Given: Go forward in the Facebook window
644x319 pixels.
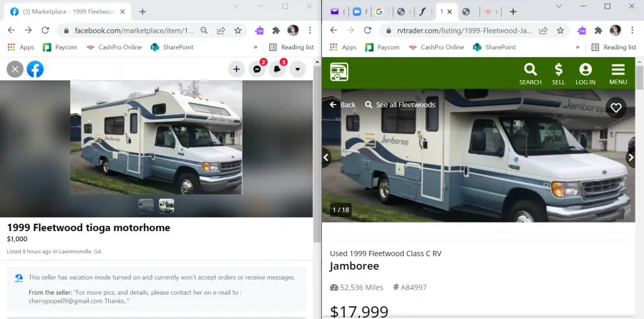Looking at the screenshot, I should click(x=28, y=30).
